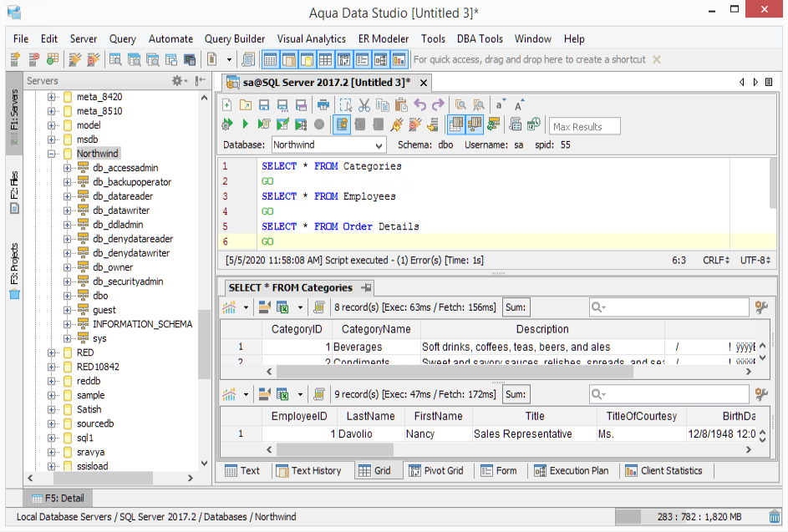The width and height of the screenshot is (788, 532).
Task: Open the Query Builder menu
Action: (235, 38)
